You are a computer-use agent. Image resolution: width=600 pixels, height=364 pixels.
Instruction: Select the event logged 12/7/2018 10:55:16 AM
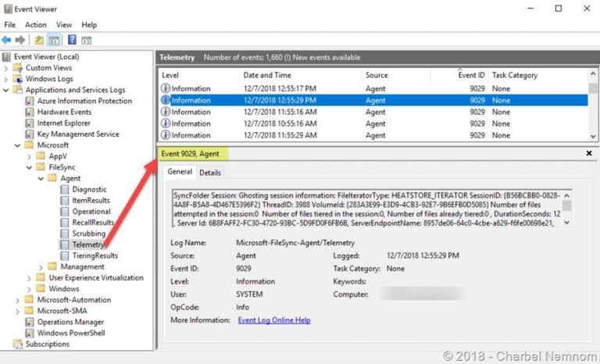(373, 123)
